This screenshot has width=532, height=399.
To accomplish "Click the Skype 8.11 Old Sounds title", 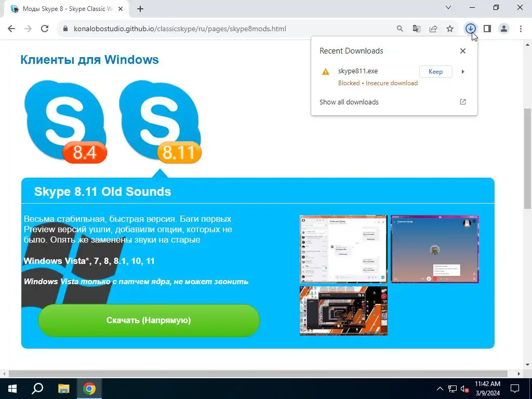I will click(102, 191).
